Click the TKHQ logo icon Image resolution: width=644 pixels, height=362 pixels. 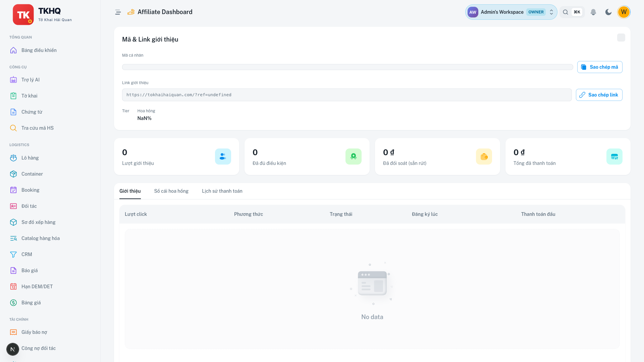pos(23,15)
